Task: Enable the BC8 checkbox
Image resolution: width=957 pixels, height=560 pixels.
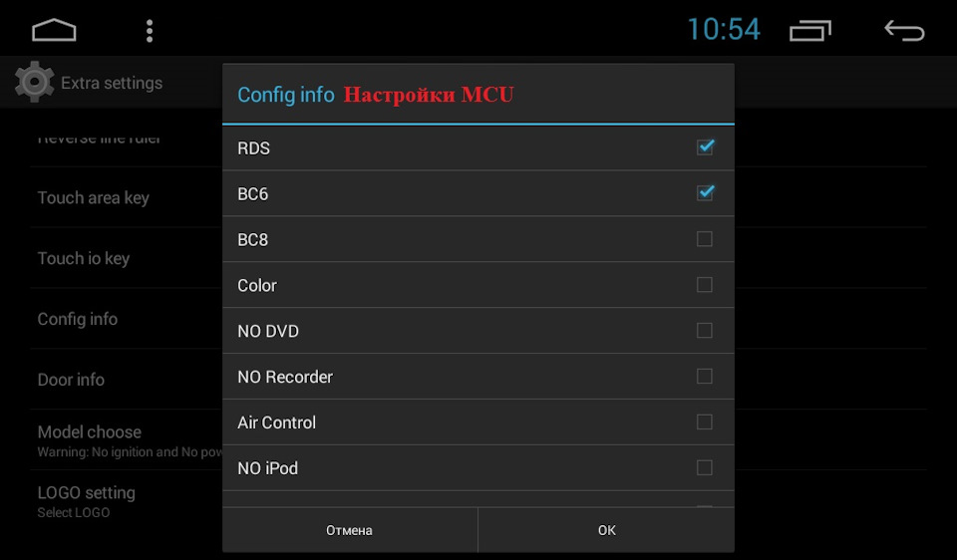Action: (x=705, y=239)
